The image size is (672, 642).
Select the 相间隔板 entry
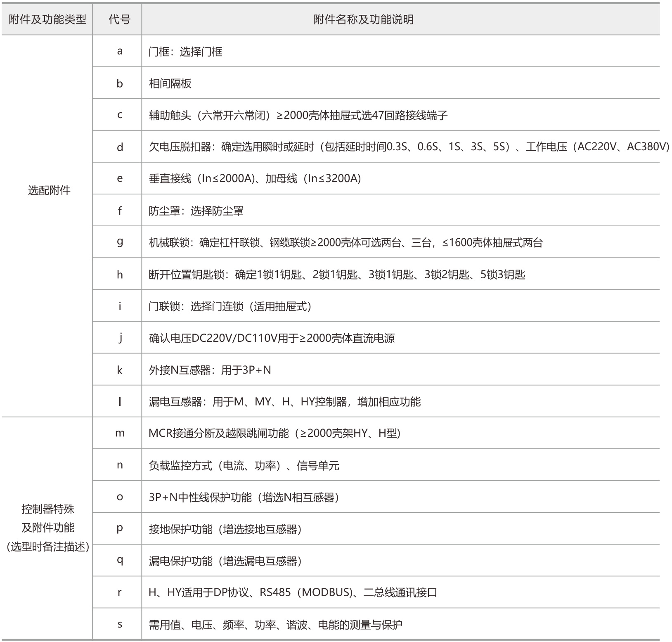tap(170, 83)
